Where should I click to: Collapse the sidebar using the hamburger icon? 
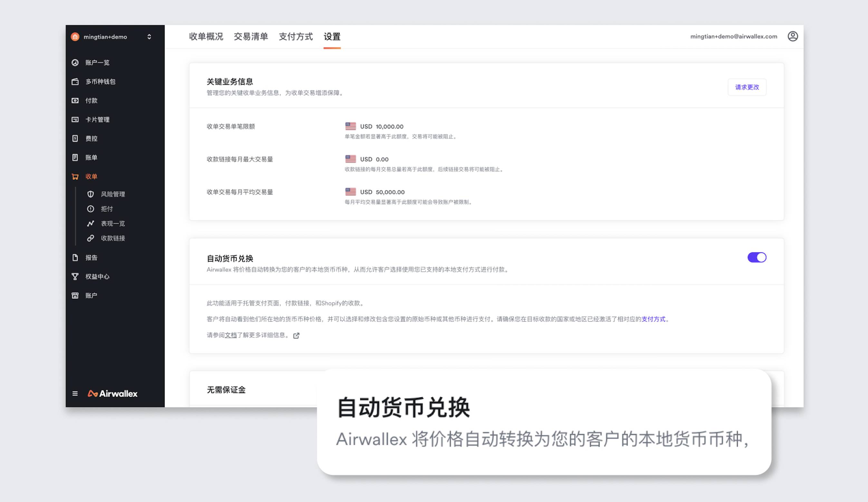(75, 393)
